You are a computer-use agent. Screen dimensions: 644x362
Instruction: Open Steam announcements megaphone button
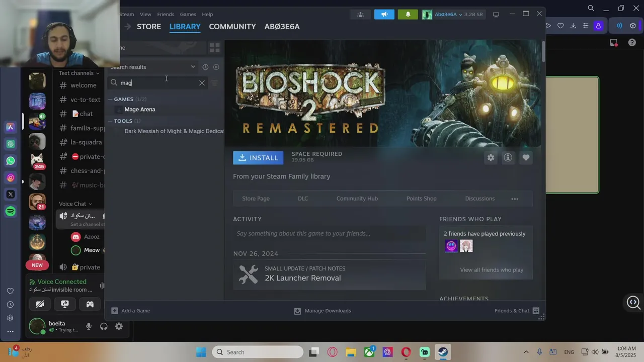tap(384, 15)
